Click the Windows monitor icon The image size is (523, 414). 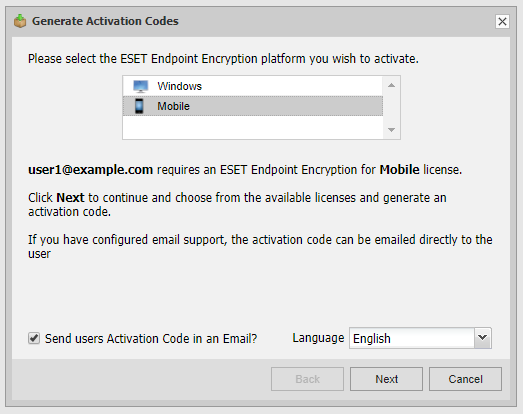(x=140, y=86)
